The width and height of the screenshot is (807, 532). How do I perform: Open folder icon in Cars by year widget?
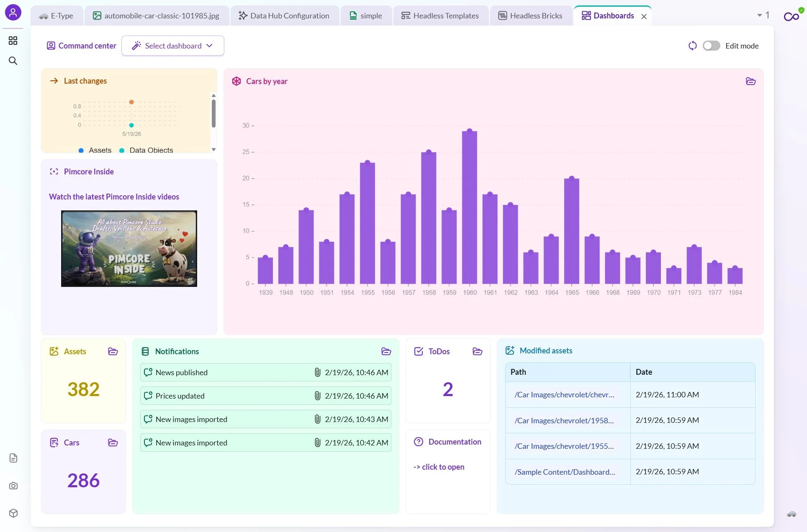pos(750,81)
